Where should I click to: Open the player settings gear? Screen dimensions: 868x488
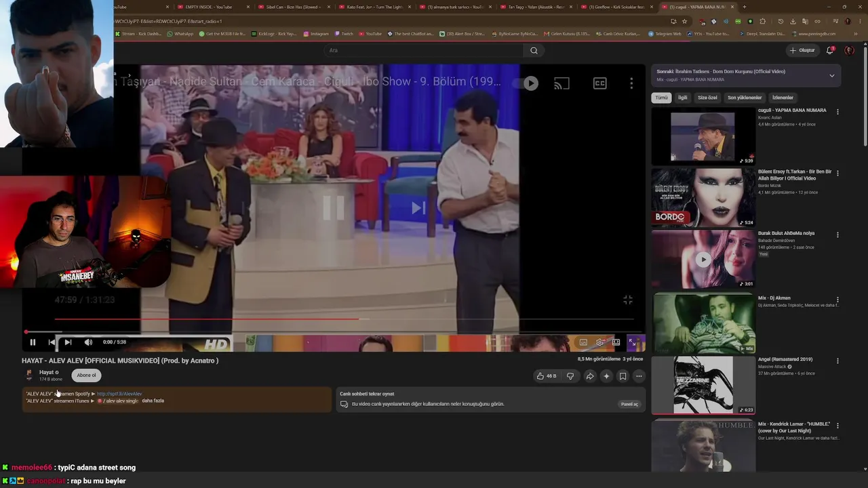click(x=599, y=342)
